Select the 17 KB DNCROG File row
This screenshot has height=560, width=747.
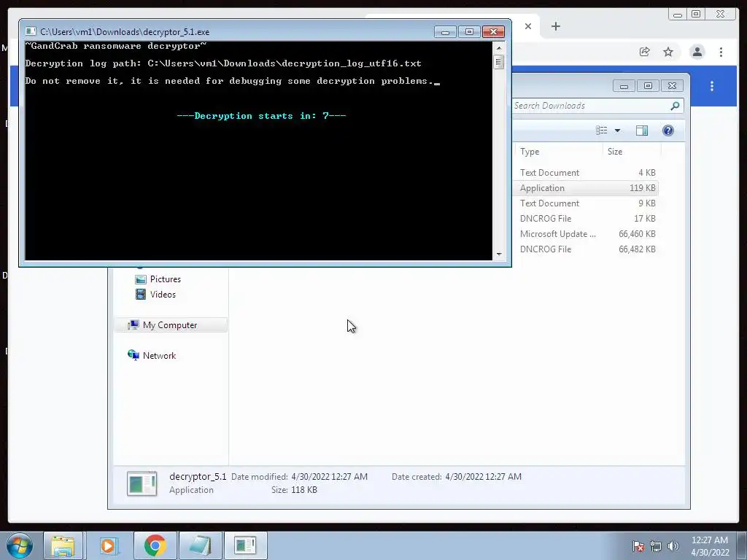[587, 219]
